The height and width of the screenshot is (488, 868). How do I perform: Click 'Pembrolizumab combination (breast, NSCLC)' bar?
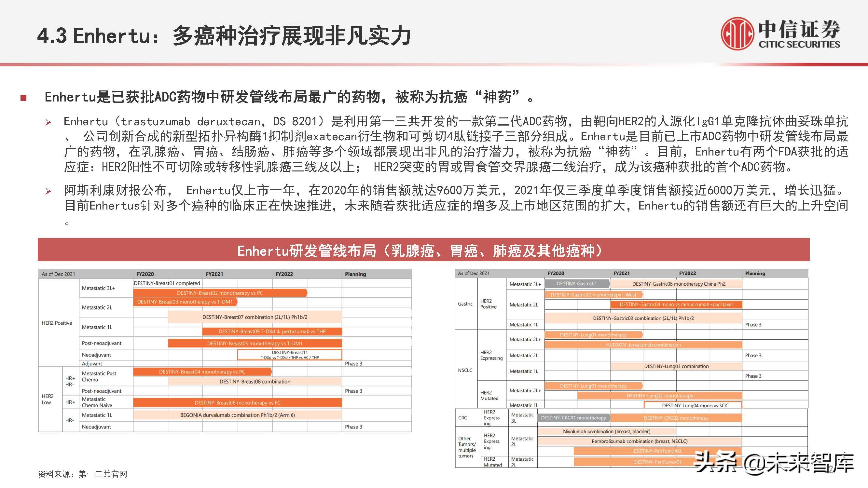click(640, 441)
